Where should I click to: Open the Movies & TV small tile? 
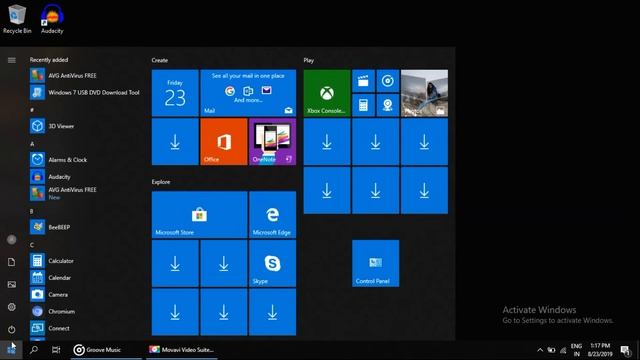(x=363, y=81)
